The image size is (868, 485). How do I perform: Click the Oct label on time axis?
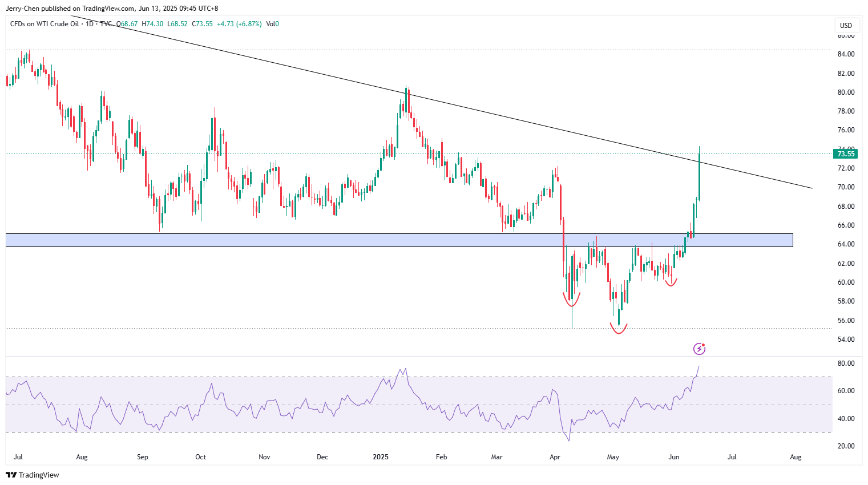(x=200, y=457)
